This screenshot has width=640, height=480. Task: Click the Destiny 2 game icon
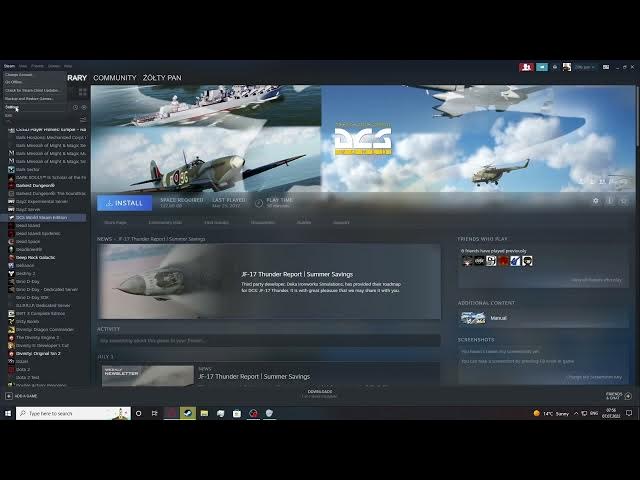11,273
